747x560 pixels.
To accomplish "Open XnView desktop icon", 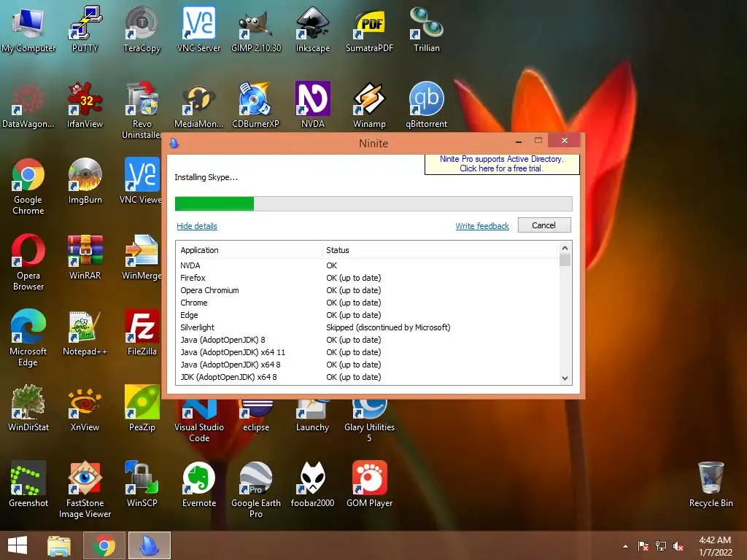I will pyautogui.click(x=85, y=408).
